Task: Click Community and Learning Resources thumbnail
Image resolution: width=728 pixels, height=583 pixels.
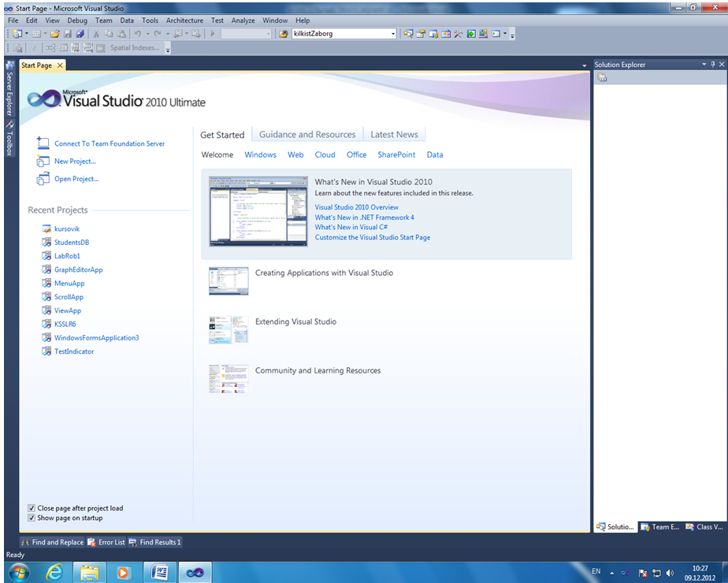Action: 228,379
